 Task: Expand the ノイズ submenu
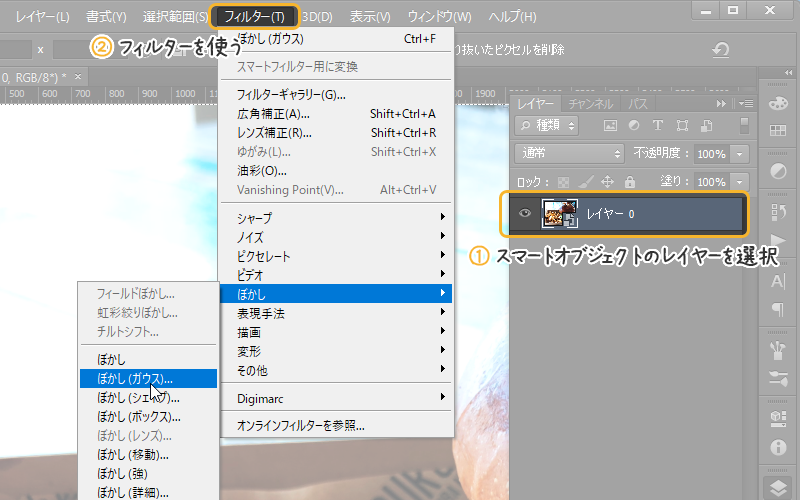[x=337, y=237]
